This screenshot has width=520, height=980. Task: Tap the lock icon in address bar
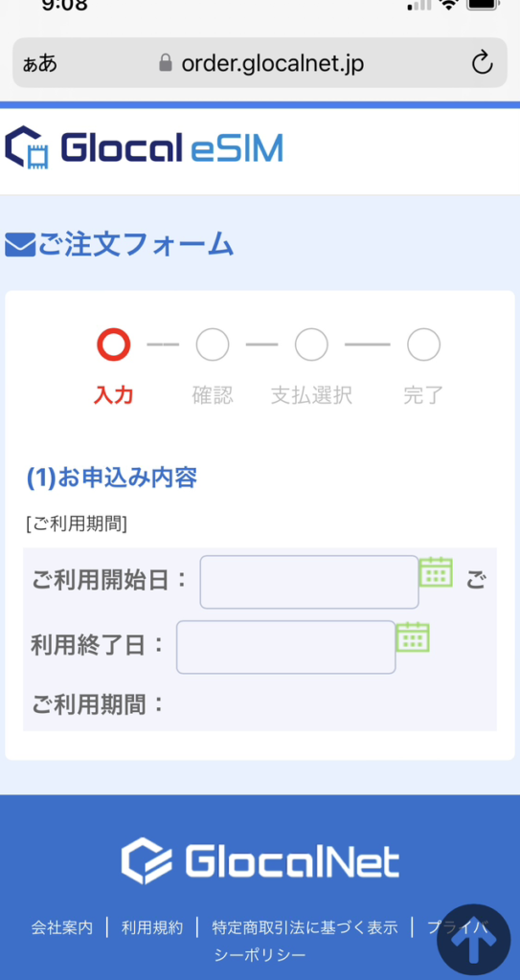coord(166,63)
